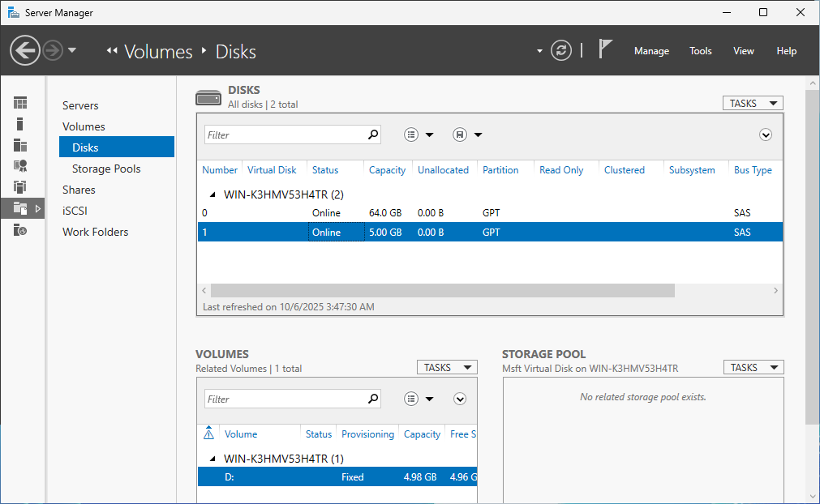The width and height of the screenshot is (820, 504).
Task: Select disk 1 with 5.00 GB capacity
Action: pos(490,232)
